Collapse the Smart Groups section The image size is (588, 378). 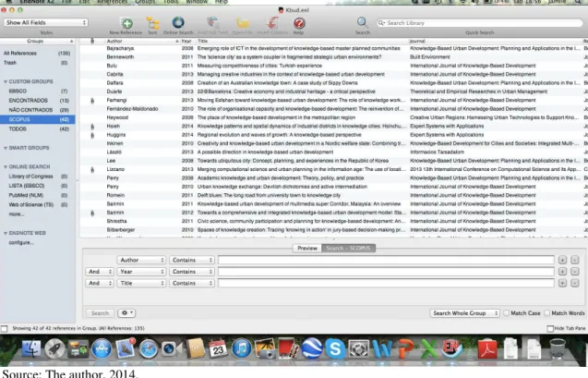[x=6, y=148]
